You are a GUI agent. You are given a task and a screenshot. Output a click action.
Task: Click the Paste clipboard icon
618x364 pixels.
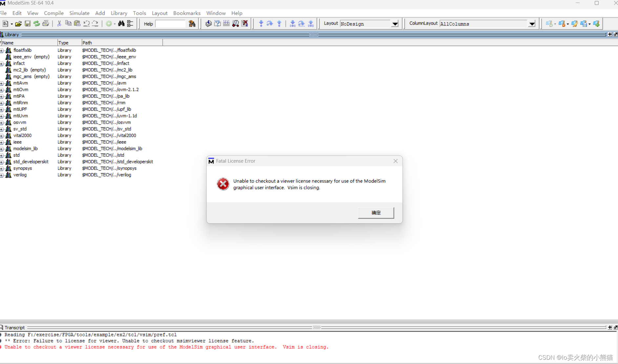(77, 24)
